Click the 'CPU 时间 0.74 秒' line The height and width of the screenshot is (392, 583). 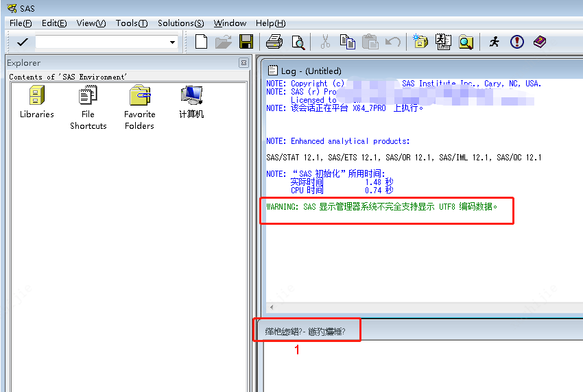[x=342, y=191]
